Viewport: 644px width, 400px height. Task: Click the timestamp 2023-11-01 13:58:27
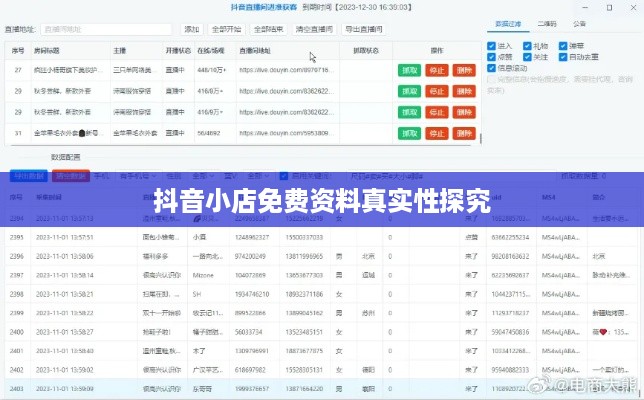coord(64,332)
